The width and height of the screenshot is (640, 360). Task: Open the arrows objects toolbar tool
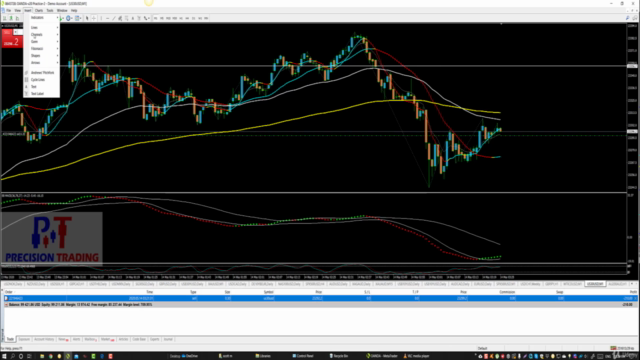146,18
